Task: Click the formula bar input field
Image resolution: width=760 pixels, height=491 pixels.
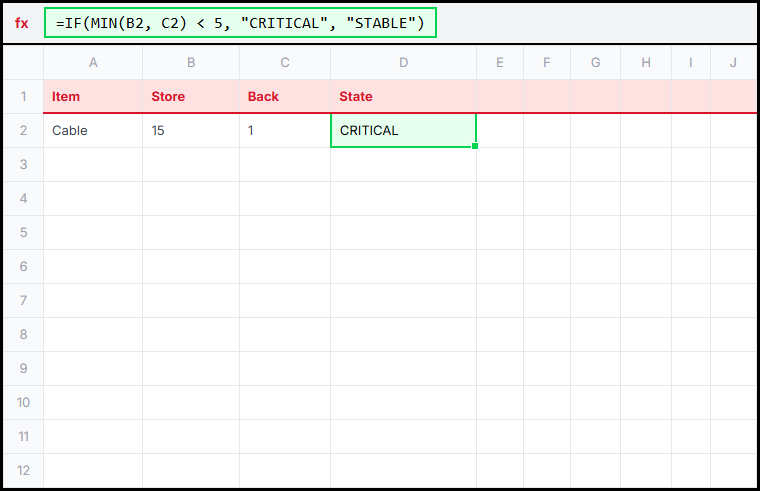Action: tap(240, 24)
